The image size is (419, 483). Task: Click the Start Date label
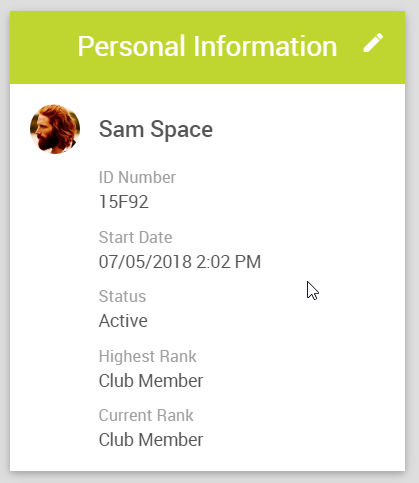coord(135,237)
